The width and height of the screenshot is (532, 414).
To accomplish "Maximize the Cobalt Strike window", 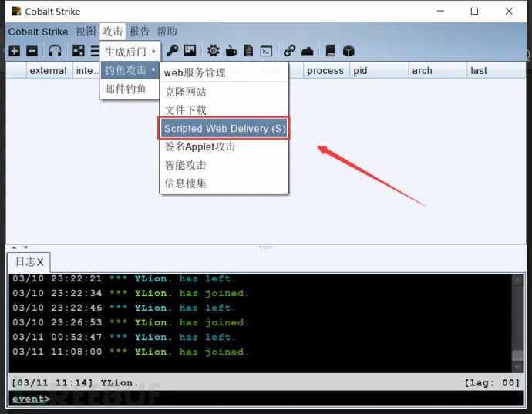I will [x=475, y=12].
